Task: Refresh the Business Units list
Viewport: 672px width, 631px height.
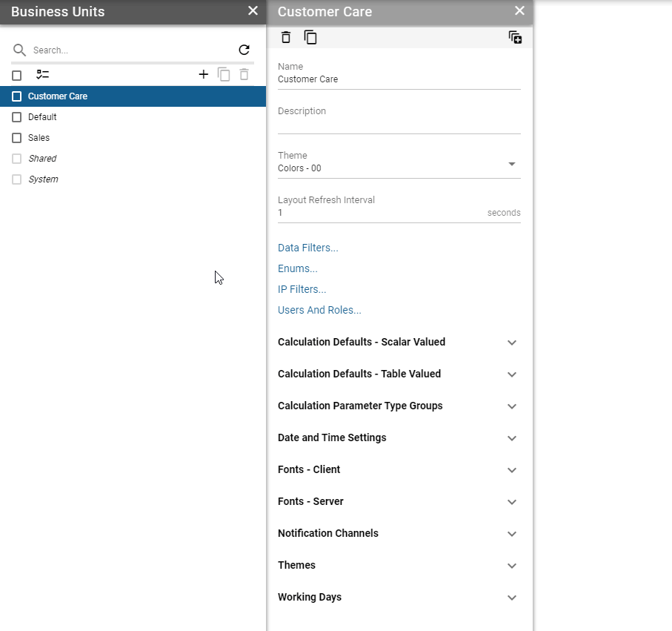Action: pyautogui.click(x=244, y=50)
